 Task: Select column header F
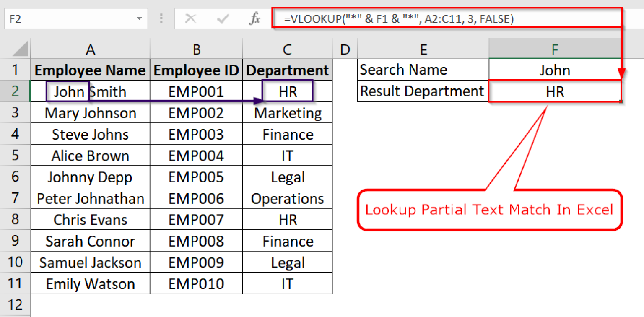tap(554, 49)
